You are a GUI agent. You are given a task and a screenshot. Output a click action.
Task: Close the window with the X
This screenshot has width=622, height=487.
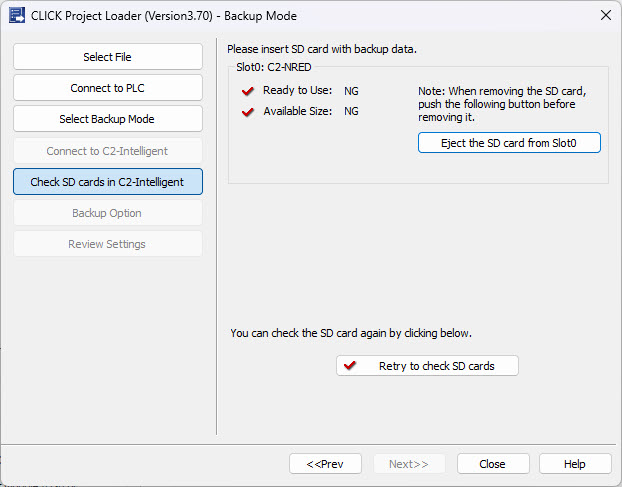(606, 15)
